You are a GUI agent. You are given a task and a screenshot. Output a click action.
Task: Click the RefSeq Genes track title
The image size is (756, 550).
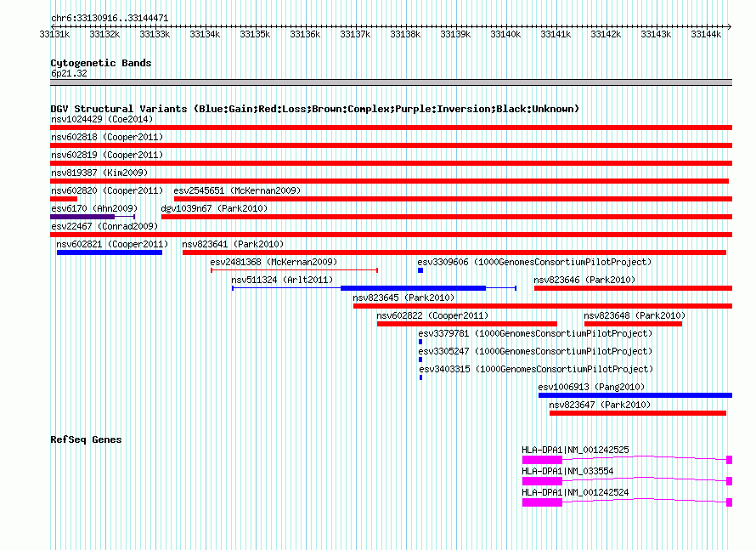[86, 439]
